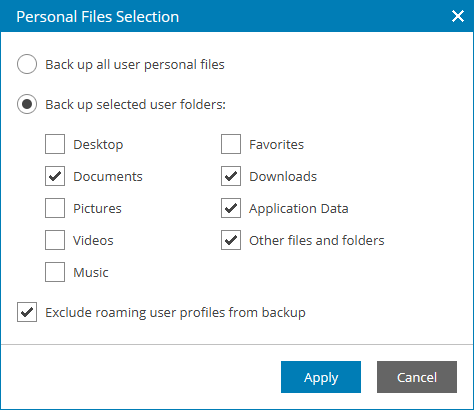
Task: Tick the Favorites checkbox
Action: click(231, 144)
